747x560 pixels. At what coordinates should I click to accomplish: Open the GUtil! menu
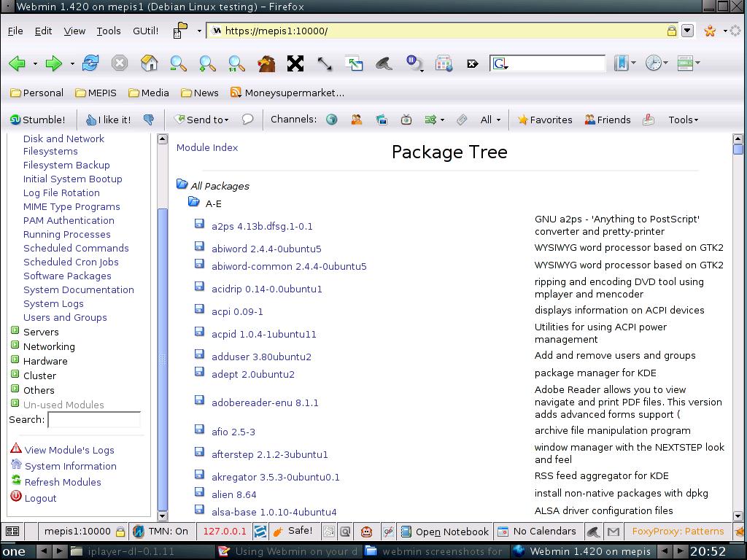[146, 31]
